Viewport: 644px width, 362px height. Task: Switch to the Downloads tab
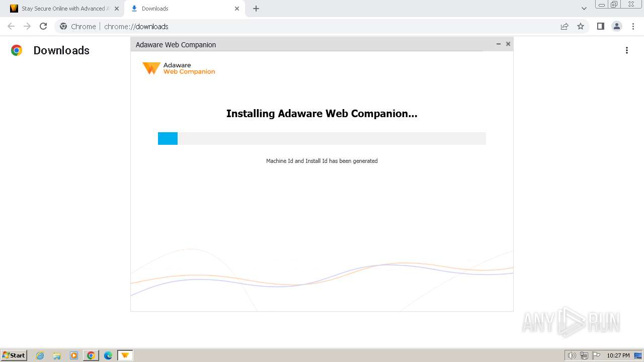[184, 9]
